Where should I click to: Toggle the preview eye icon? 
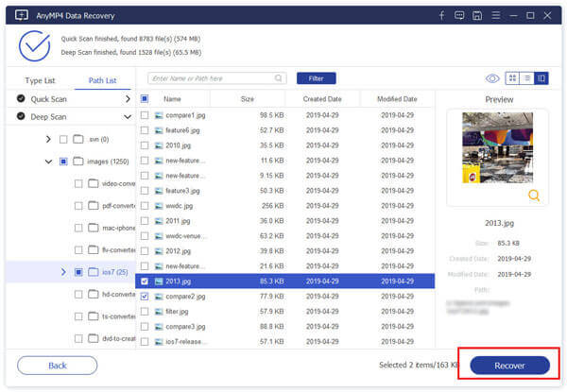[x=492, y=78]
